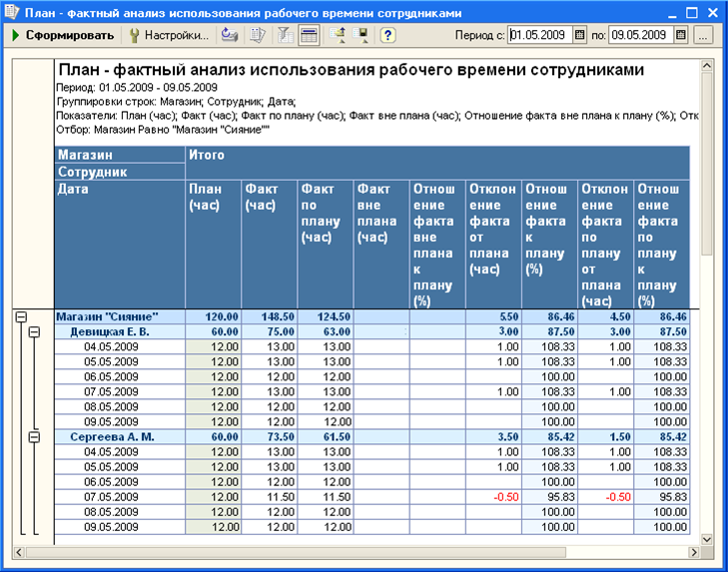Click the new report copy icon
Viewport: 728px width, 572px height.
click(258, 35)
